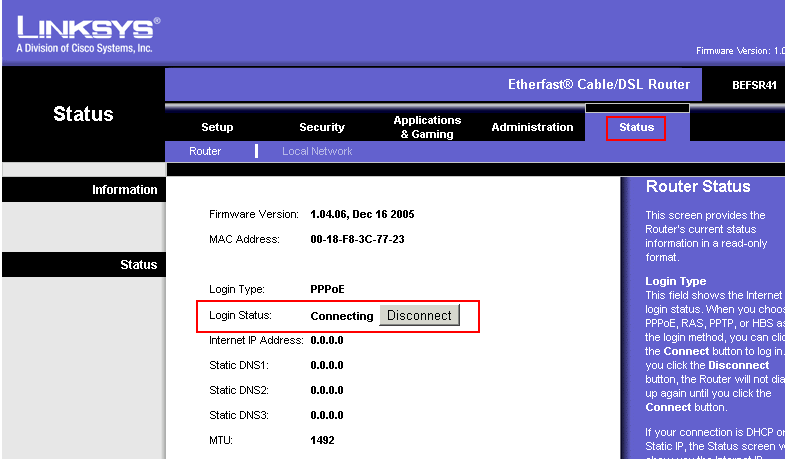This screenshot has height=459, width=785.
Task: Click the Information section label
Action: pos(124,190)
